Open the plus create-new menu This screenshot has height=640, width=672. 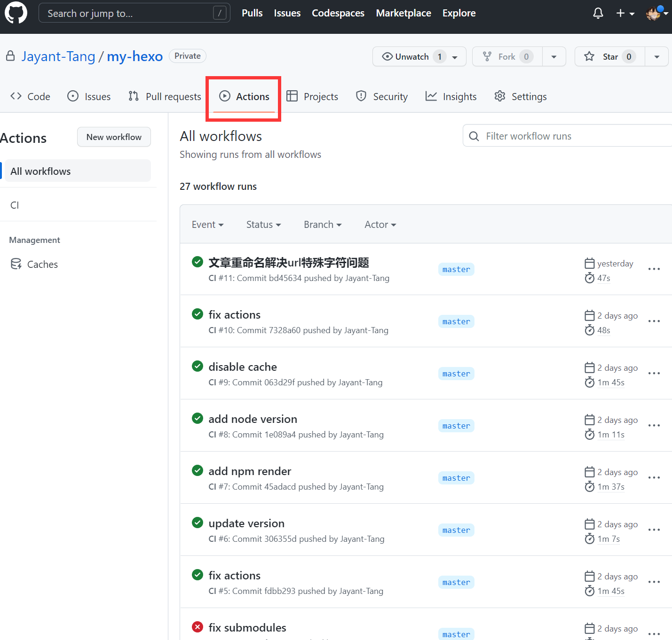click(625, 13)
